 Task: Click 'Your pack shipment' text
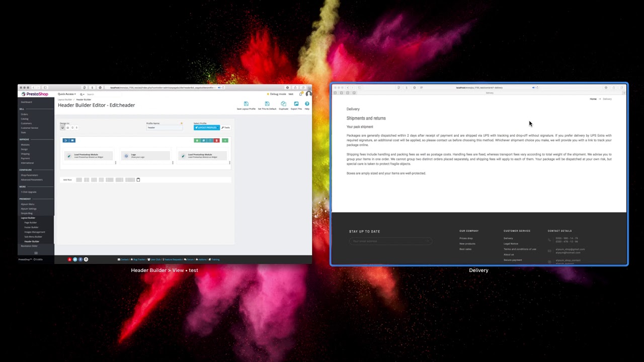click(360, 127)
